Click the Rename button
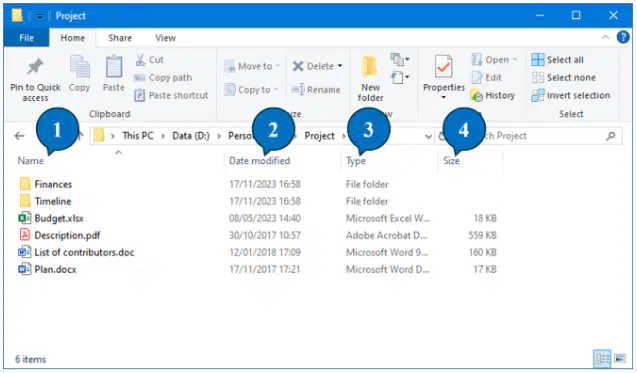This screenshot has width=637, height=373. click(x=316, y=89)
